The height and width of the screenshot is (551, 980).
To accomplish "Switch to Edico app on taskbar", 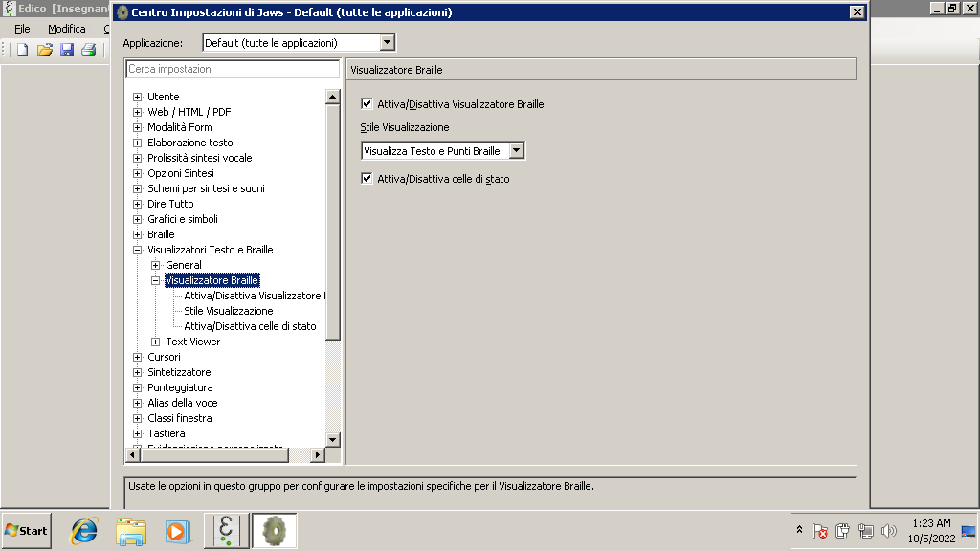I will (226, 531).
